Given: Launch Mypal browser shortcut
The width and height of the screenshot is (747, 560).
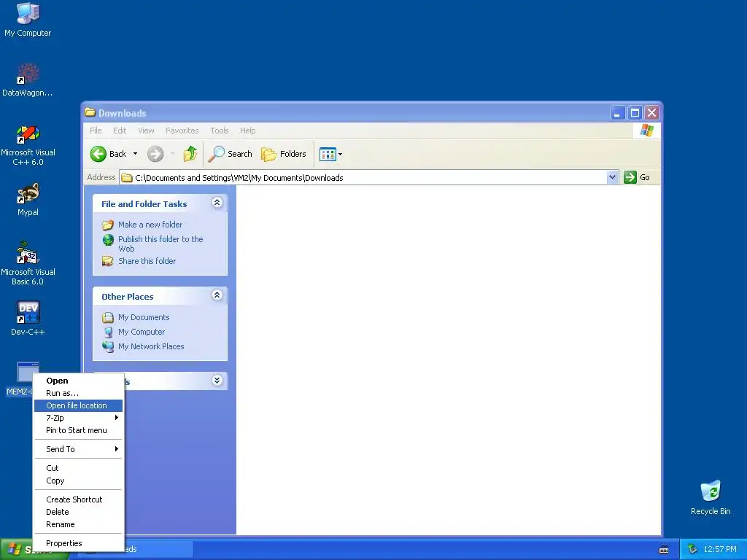Looking at the screenshot, I should (28, 200).
